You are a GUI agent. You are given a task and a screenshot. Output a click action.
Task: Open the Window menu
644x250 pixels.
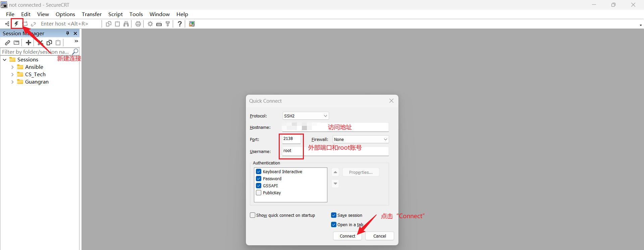(x=160, y=14)
